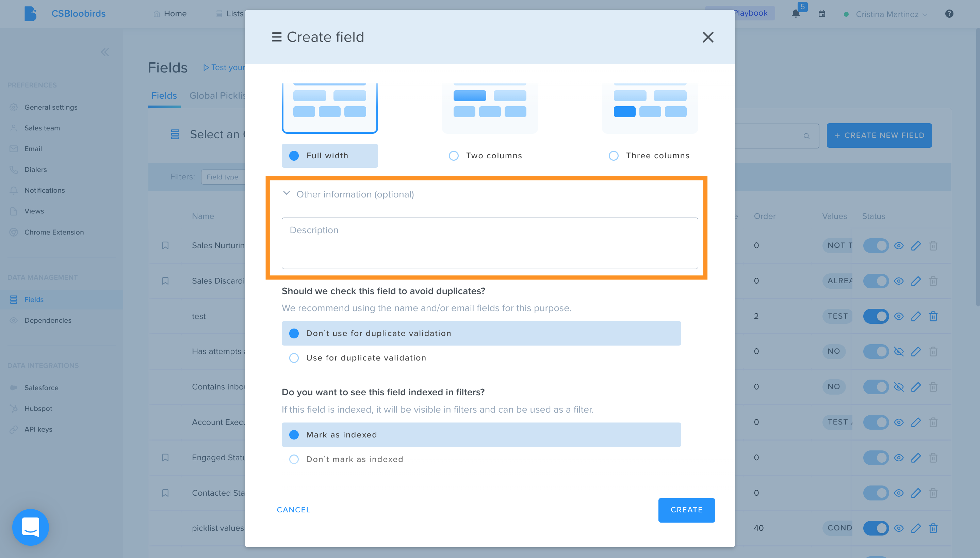Image resolution: width=980 pixels, height=558 pixels.
Task: Open the Field type filter dropdown
Action: [223, 177]
